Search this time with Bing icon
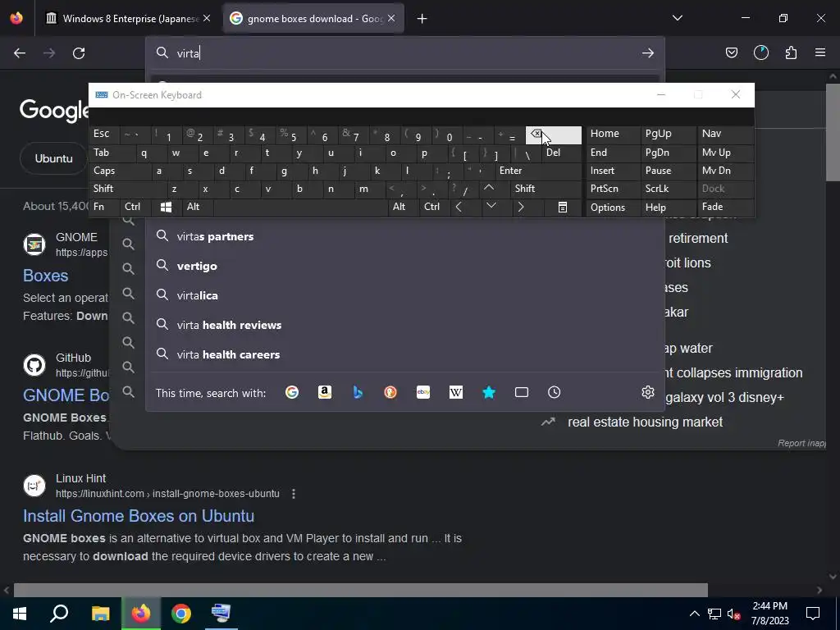The width and height of the screenshot is (840, 630). coord(358,392)
